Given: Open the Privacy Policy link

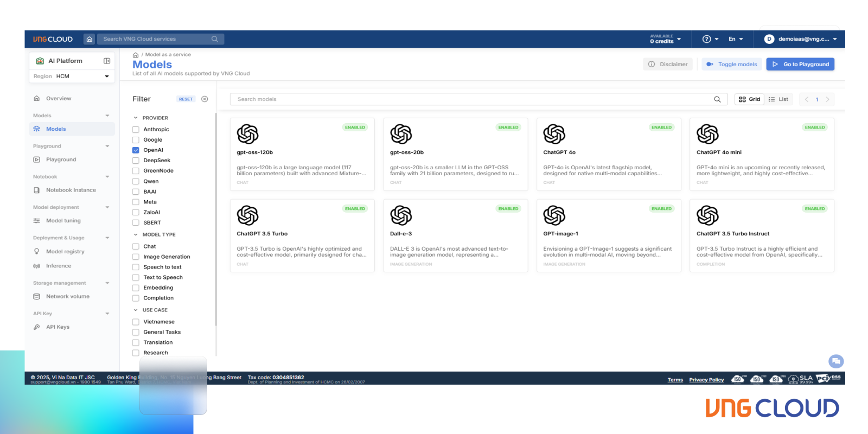Looking at the screenshot, I should (x=706, y=380).
